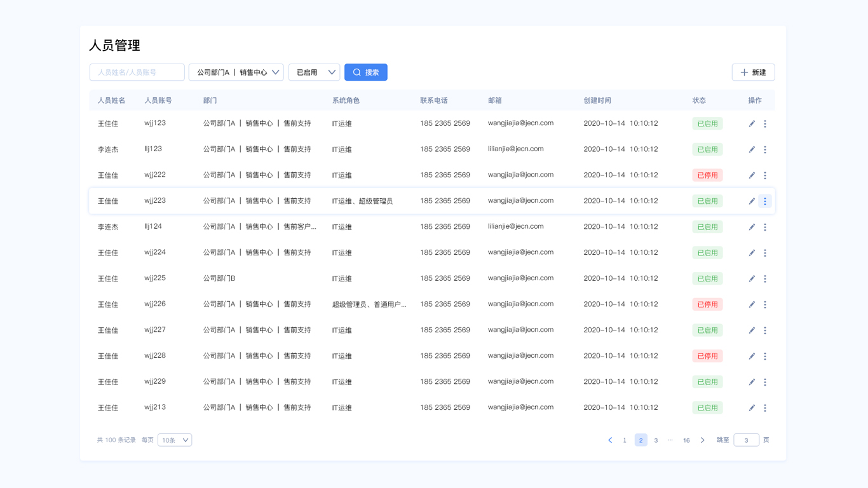The width and height of the screenshot is (868, 488).
Task: Click the 系统角色 column header
Action: (x=346, y=100)
